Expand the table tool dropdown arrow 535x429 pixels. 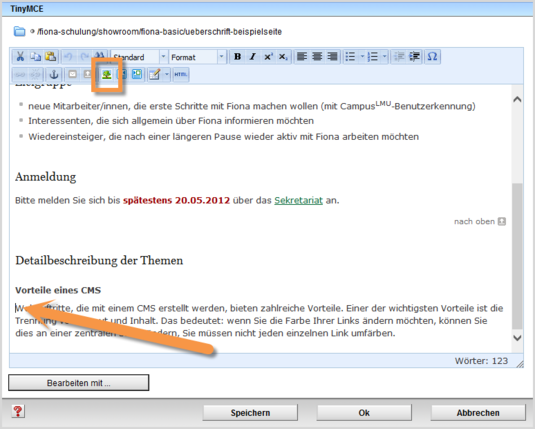pyautogui.click(x=167, y=74)
